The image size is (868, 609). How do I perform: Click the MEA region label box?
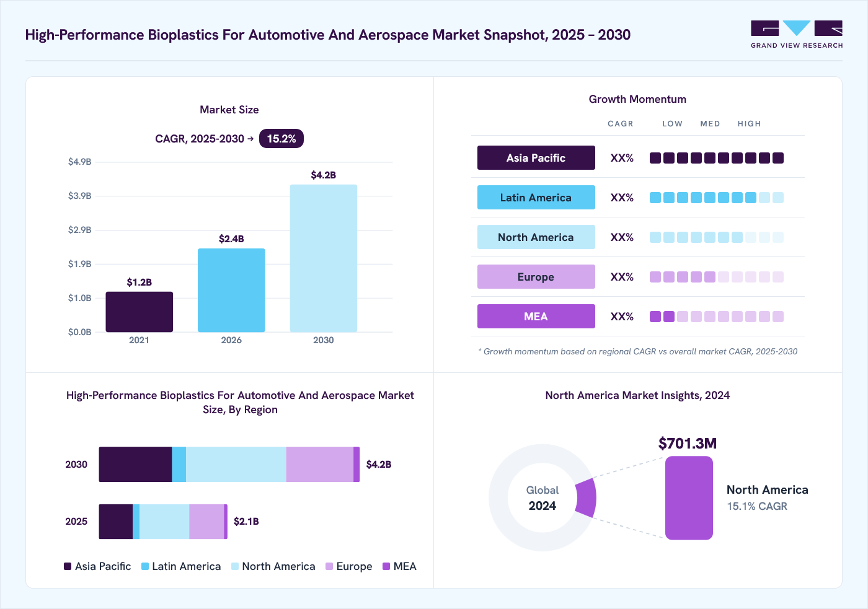(x=536, y=317)
